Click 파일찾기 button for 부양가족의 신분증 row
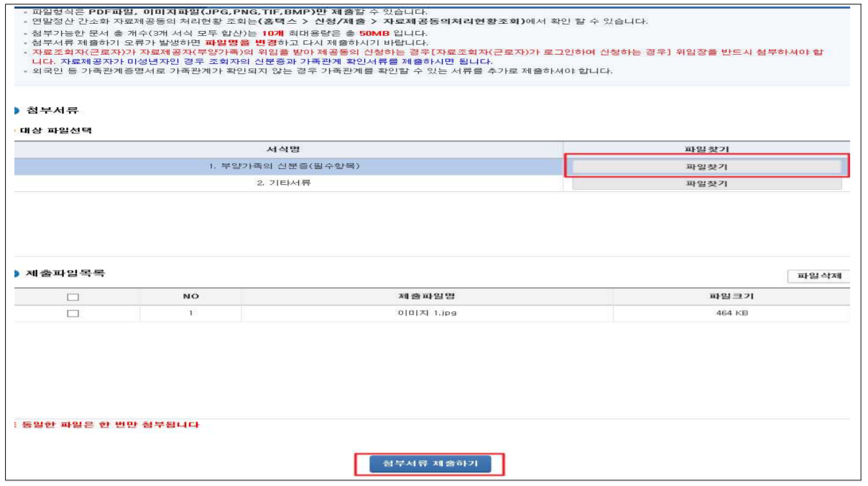The image size is (868, 486). coord(706,166)
